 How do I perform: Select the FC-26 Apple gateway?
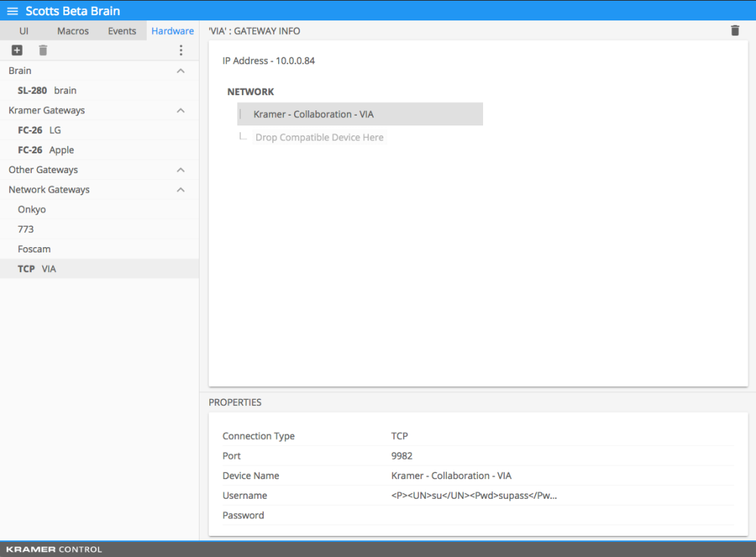(99, 150)
